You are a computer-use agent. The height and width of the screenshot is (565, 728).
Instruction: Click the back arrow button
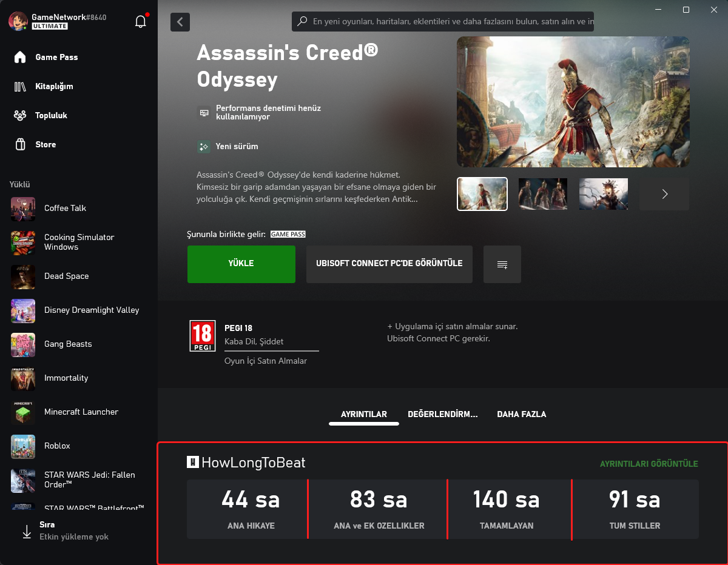click(x=180, y=22)
